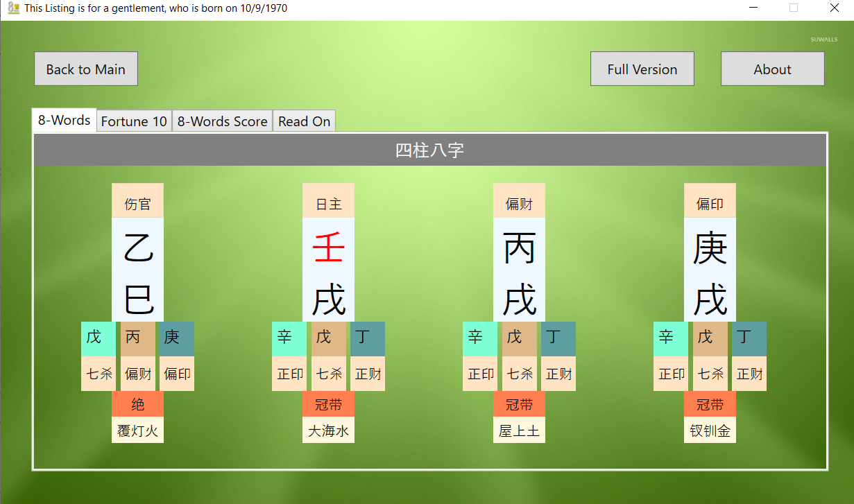Select the 钗钏金 label

point(710,431)
